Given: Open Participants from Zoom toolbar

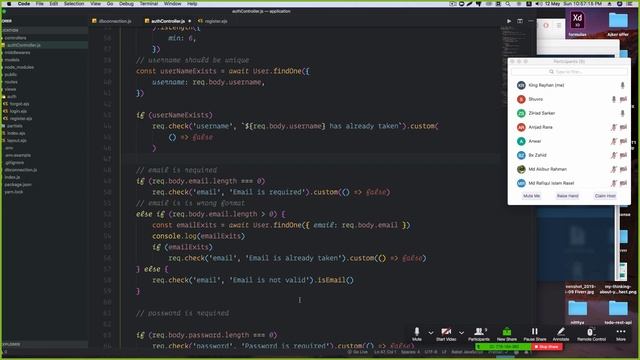Looking at the screenshot, I should tap(479, 333).
